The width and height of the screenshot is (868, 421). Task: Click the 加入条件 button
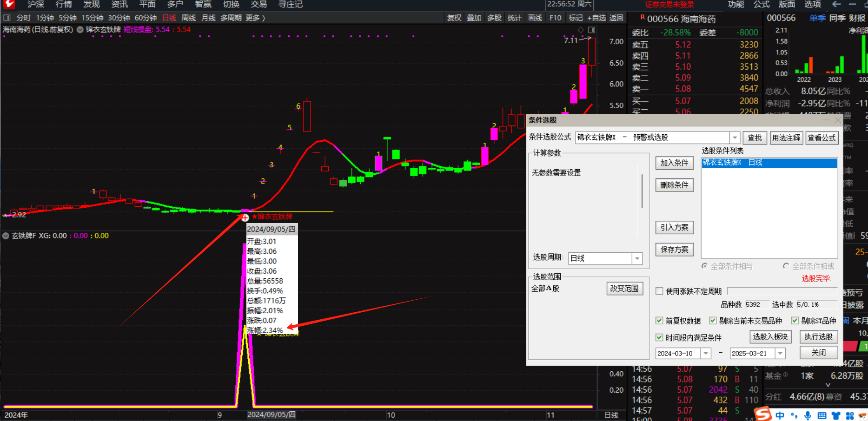click(674, 163)
